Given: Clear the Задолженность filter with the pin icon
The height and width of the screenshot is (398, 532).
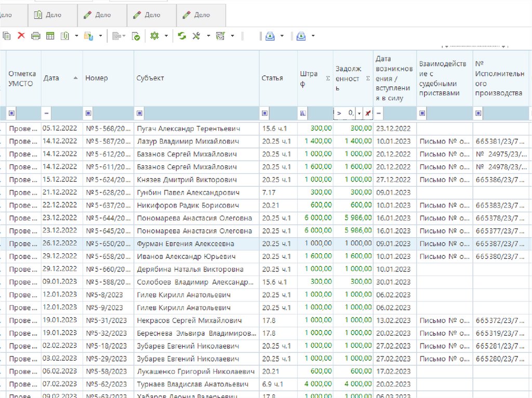Looking at the screenshot, I should (368, 113).
